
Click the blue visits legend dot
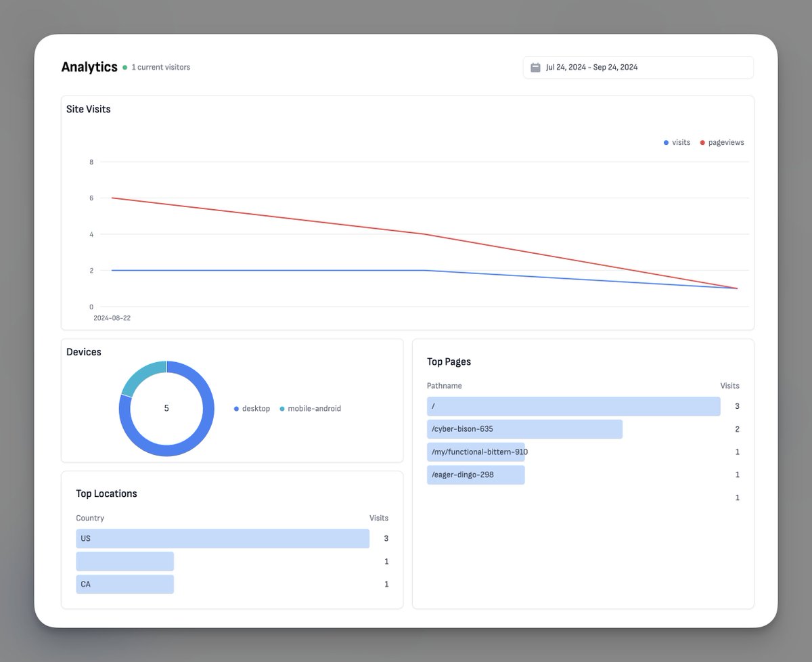pyautogui.click(x=666, y=143)
